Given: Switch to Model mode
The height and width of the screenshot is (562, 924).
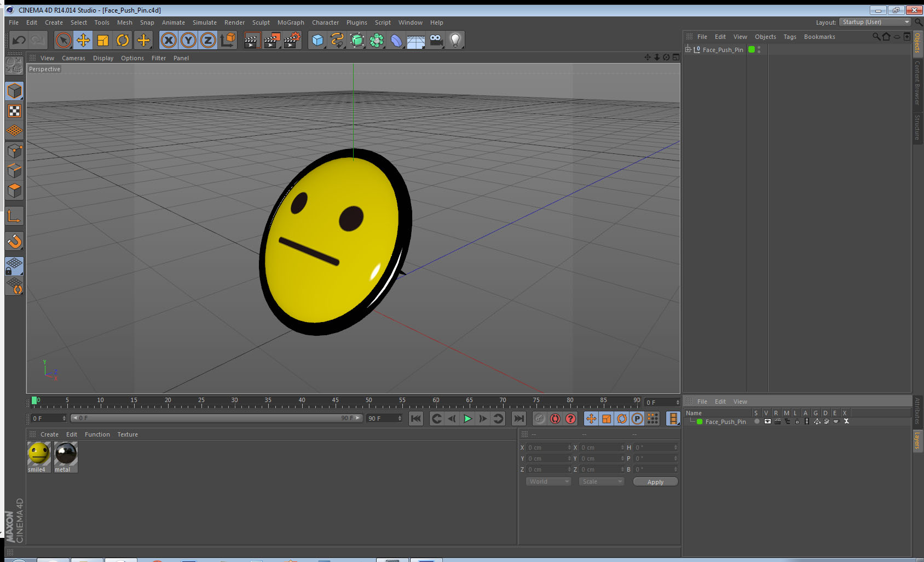Looking at the screenshot, I should tap(14, 91).
